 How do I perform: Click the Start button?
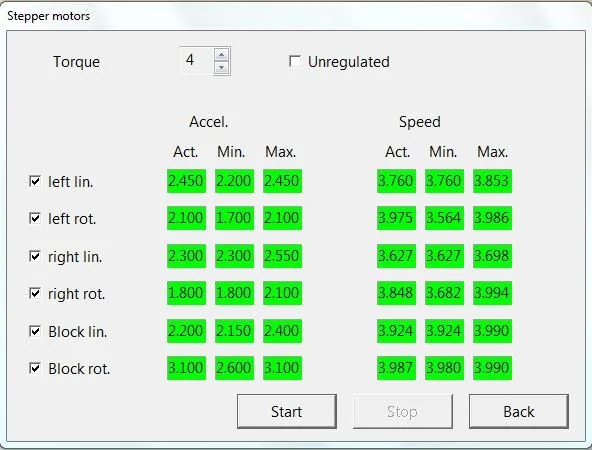click(x=287, y=411)
